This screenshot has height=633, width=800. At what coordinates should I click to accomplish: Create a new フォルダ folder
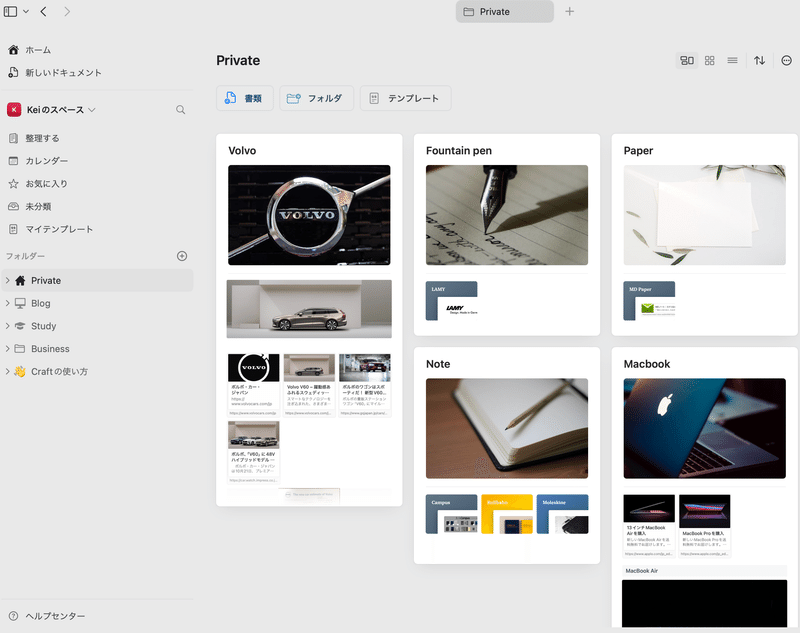coord(316,98)
